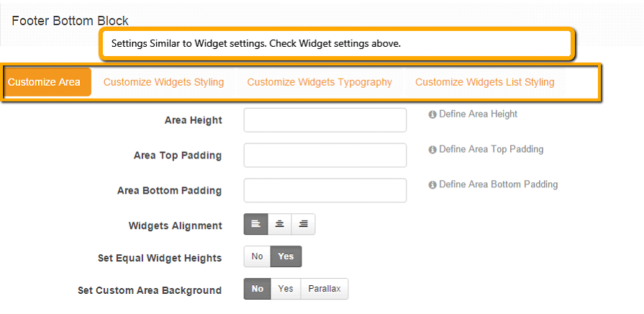Click the Footer Bottom Block heading
The height and width of the screenshot is (314, 644).
(x=71, y=21)
